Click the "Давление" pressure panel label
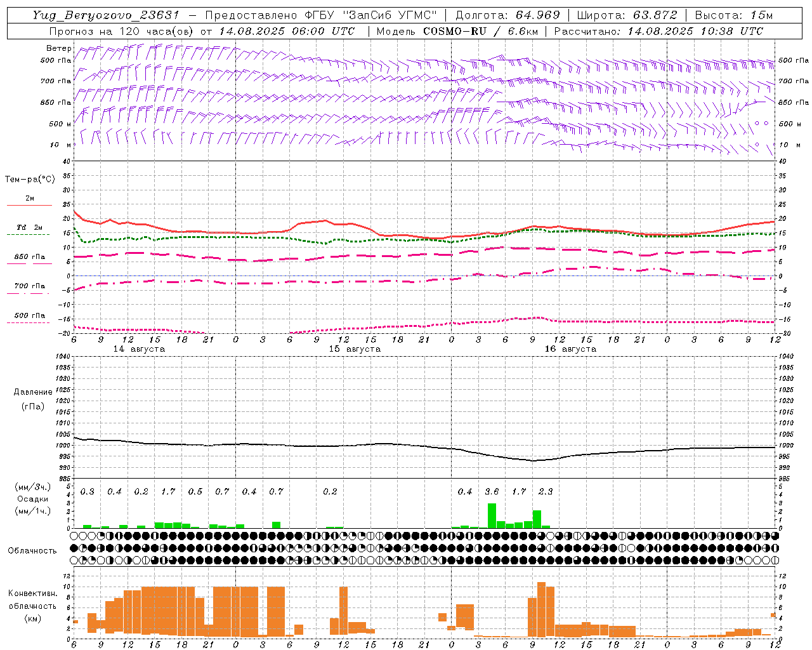 (x=33, y=392)
